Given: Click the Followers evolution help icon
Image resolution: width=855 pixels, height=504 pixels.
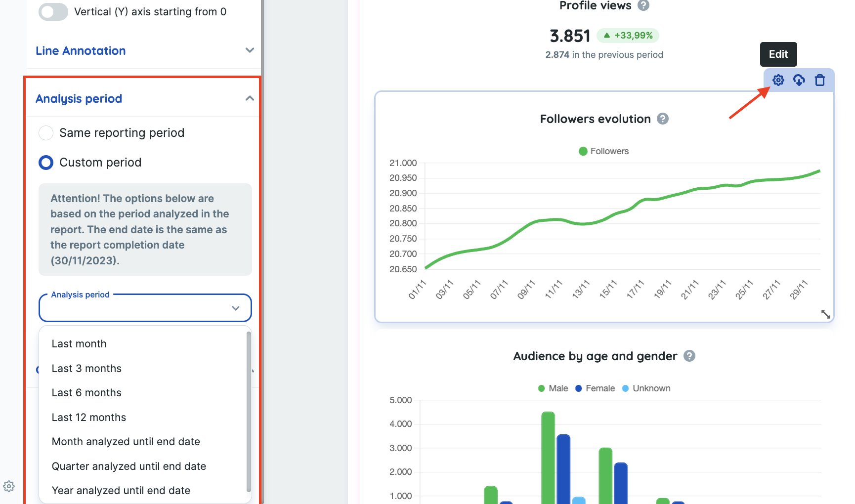Looking at the screenshot, I should [663, 119].
